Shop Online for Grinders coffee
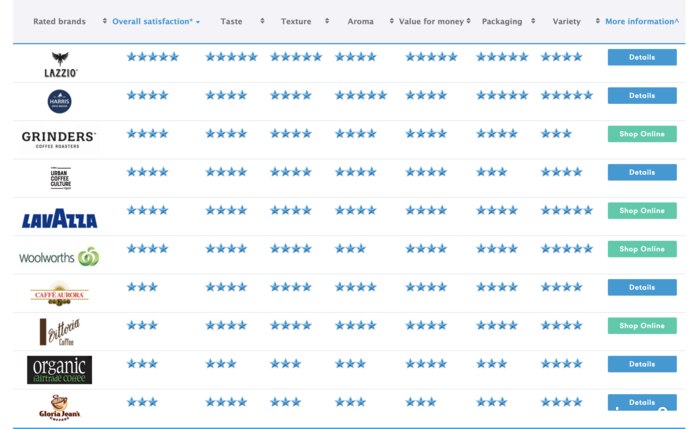This screenshot has width=699, height=429. coord(642,134)
